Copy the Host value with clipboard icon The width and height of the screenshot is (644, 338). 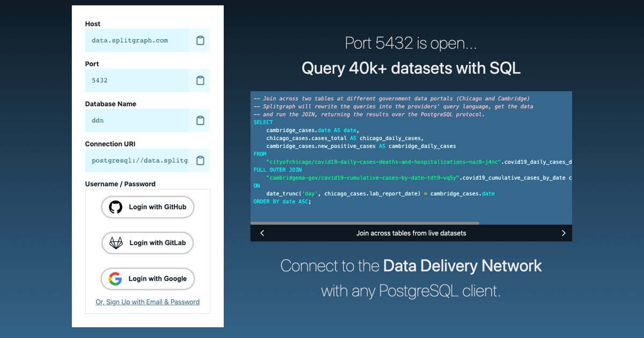click(200, 40)
